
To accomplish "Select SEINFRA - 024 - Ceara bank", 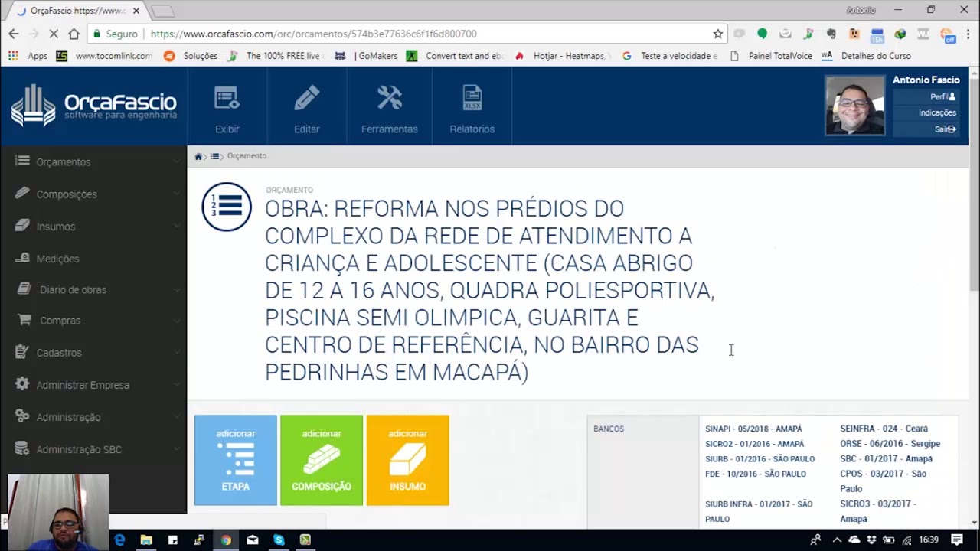I will pyautogui.click(x=884, y=429).
